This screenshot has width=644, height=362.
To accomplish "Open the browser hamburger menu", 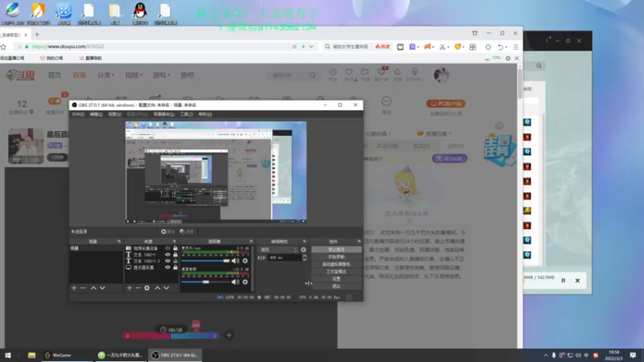I will pyautogui.click(x=516, y=47).
